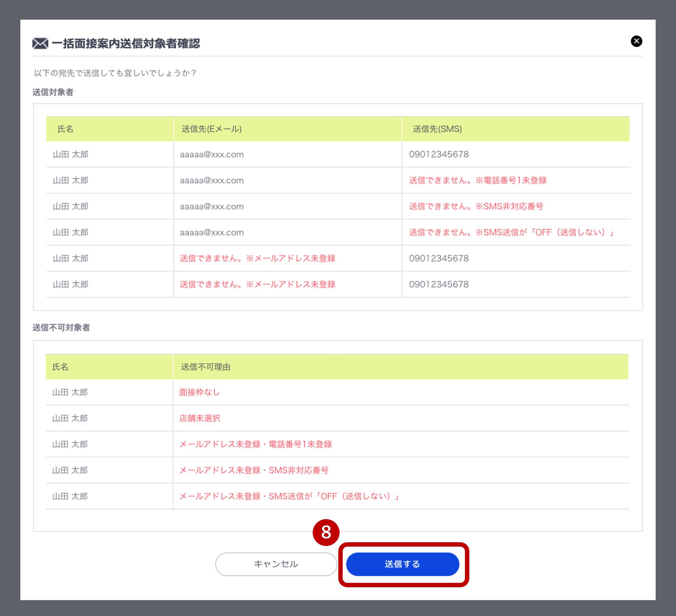The width and height of the screenshot is (676, 616).
Task: Click the 店舗未選択 reason row
Action: 199,418
